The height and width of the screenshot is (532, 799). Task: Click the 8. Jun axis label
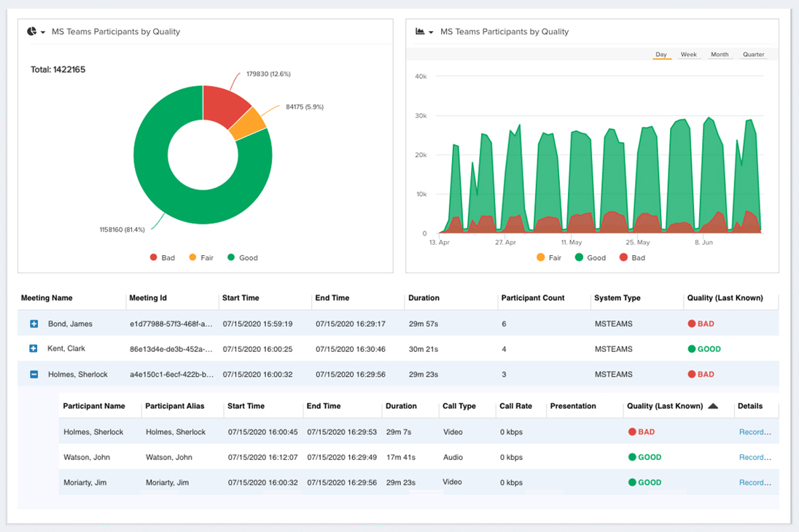coord(703,243)
